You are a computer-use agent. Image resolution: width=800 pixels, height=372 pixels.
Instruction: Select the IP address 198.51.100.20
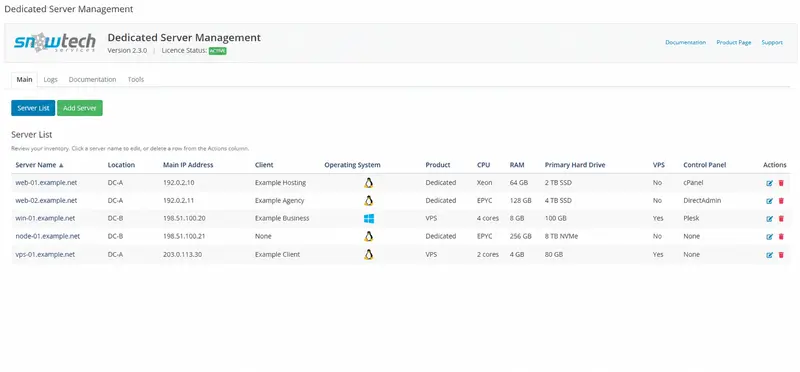184,218
